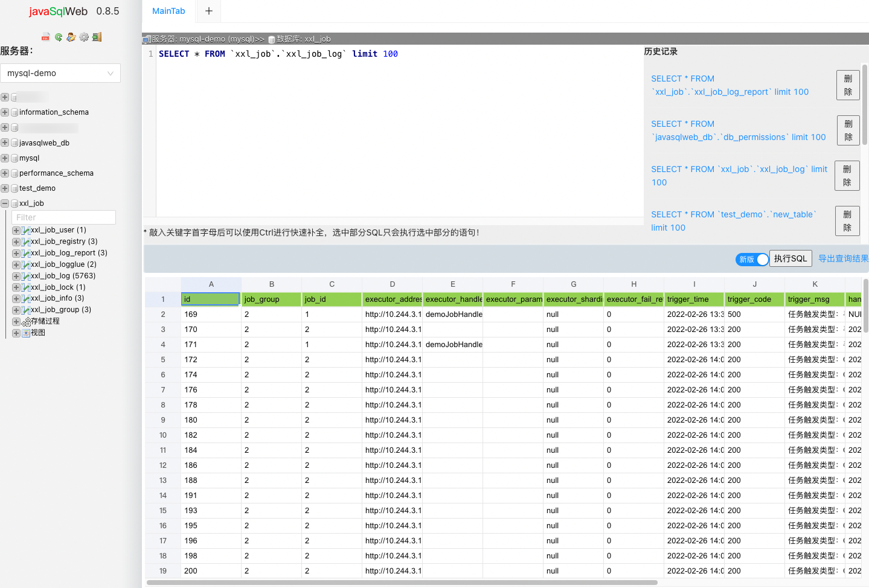Load the db_permissions history query
The image size is (869, 588).
(738, 130)
